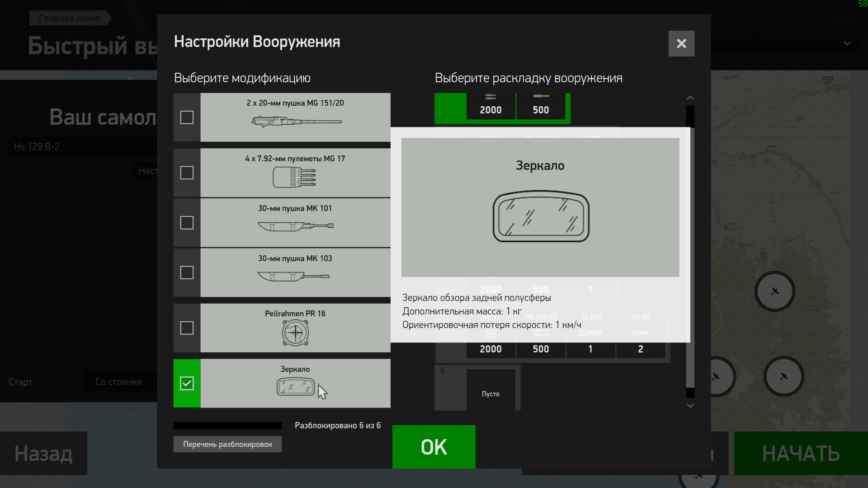Viewport: 868px width, 488px height.
Task: Tick the Peilrahmen PR 16 checkbox
Action: (187, 328)
